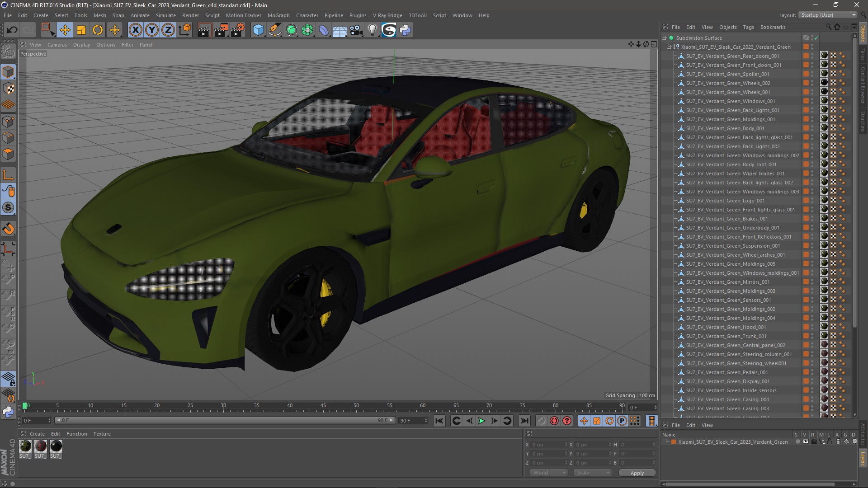This screenshot has width=868, height=488.
Task: Toggle visibility dots of Spoiler_001 object
Action: click(812, 74)
